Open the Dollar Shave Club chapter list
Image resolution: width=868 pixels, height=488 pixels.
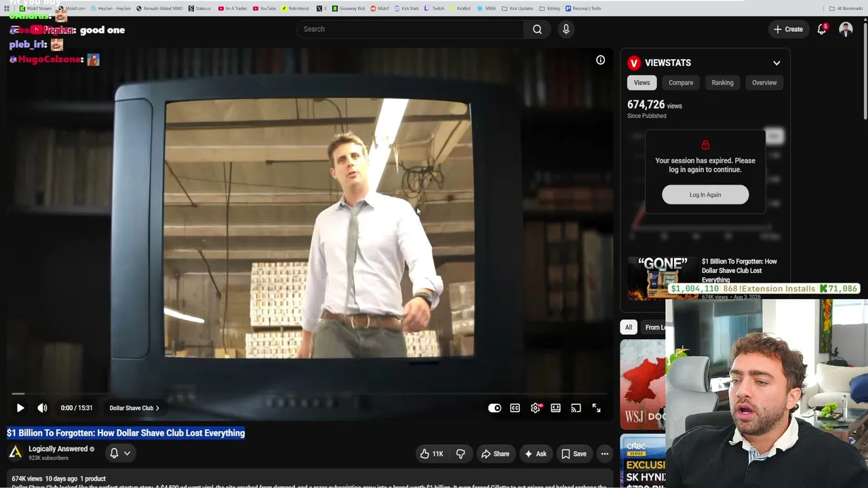pyautogui.click(x=134, y=408)
